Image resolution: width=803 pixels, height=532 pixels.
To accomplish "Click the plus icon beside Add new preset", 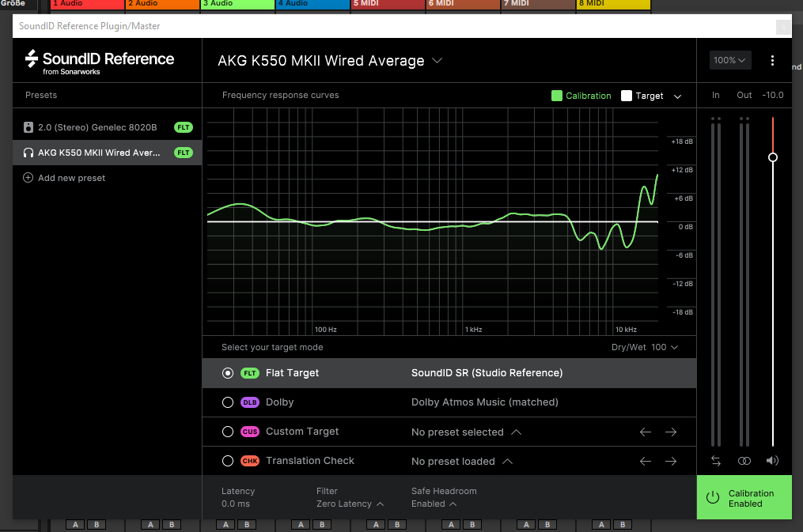I will (28, 178).
